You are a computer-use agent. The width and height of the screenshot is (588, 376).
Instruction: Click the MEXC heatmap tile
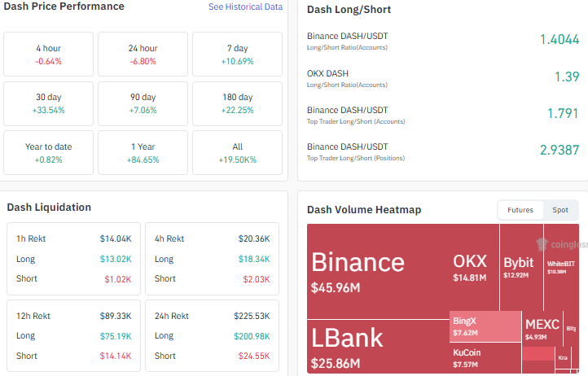tap(542, 329)
